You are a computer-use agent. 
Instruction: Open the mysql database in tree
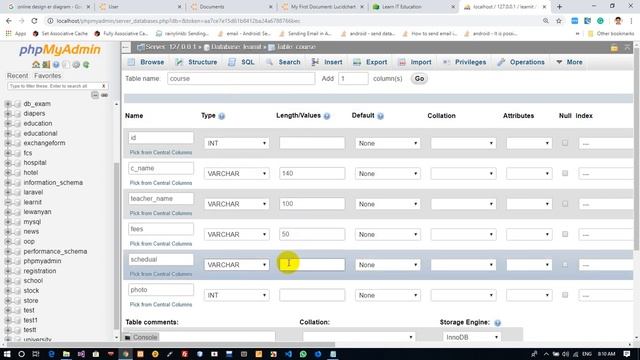(x=32, y=222)
